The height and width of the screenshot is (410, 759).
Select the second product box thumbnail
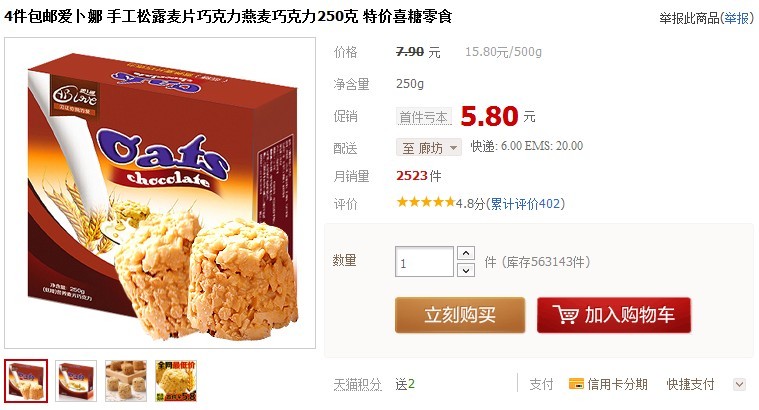(76, 380)
